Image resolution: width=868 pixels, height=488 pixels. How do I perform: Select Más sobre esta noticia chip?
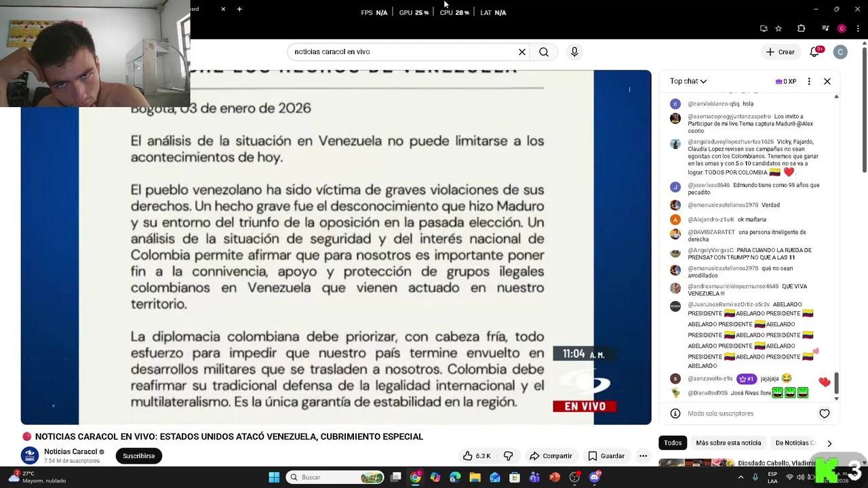[x=728, y=443]
